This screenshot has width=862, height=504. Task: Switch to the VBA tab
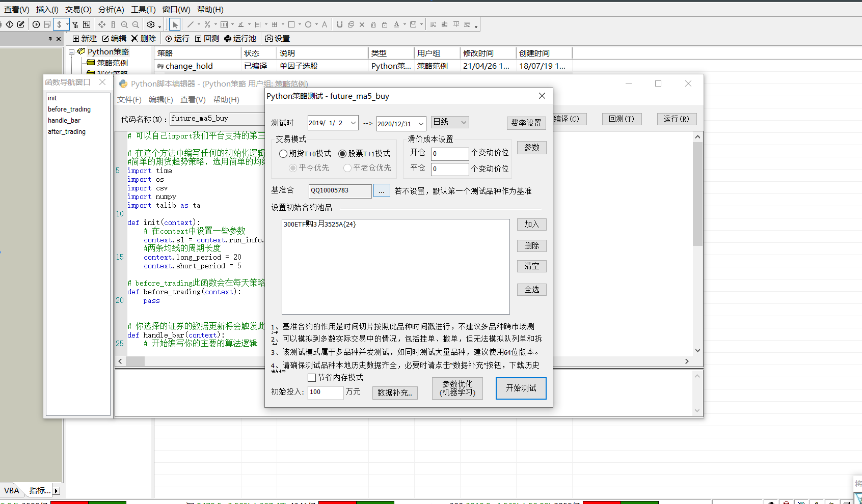(12, 491)
